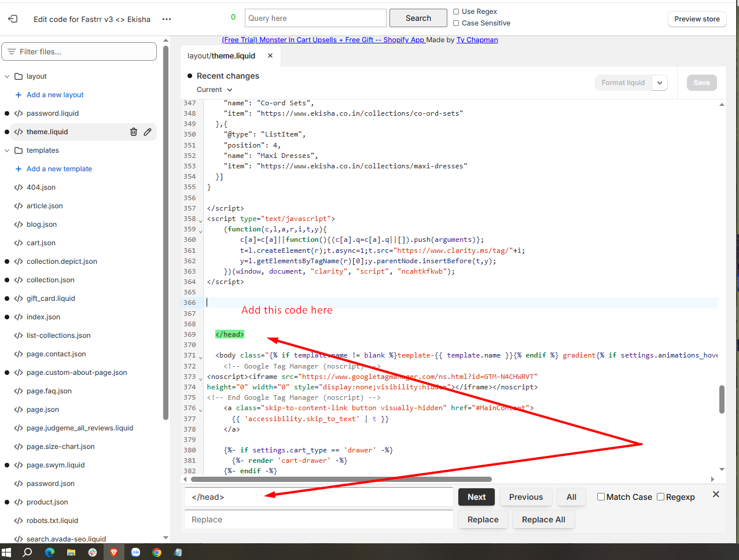Open the three-dot more actions menu
This screenshot has width=739, height=560.
pos(167,19)
